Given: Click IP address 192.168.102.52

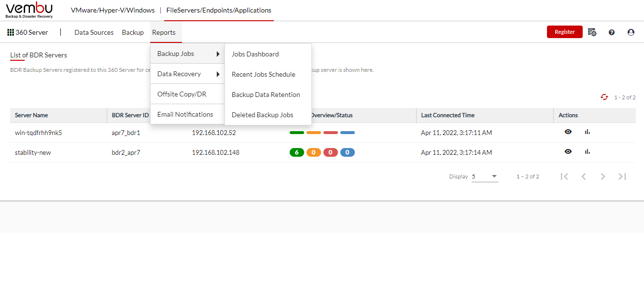Looking at the screenshot, I should (214, 133).
